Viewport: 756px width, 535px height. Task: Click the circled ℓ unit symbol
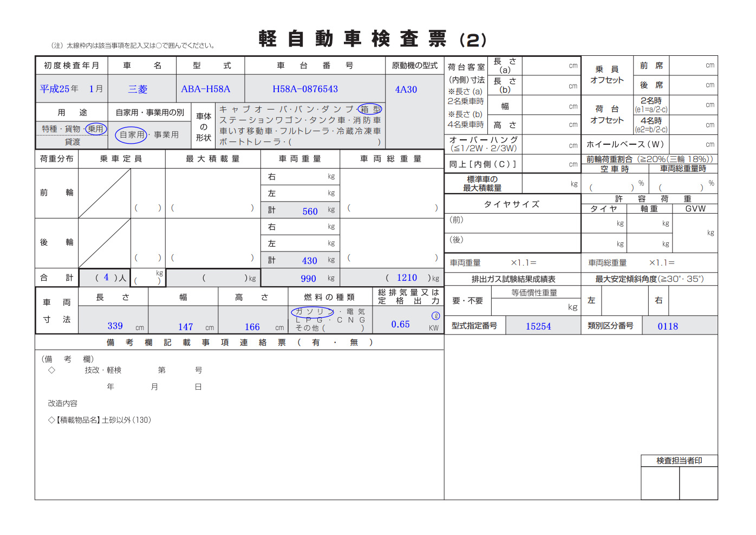click(x=435, y=315)
